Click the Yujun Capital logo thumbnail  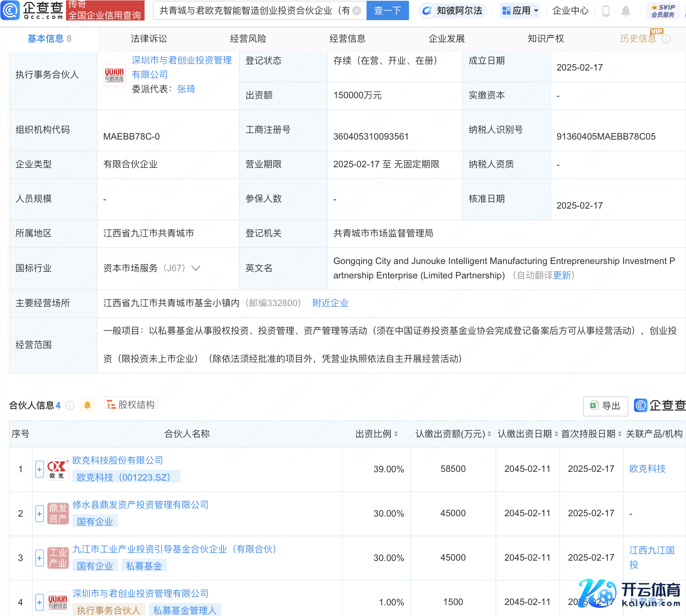pyautogui.click(x=114, y=75)
